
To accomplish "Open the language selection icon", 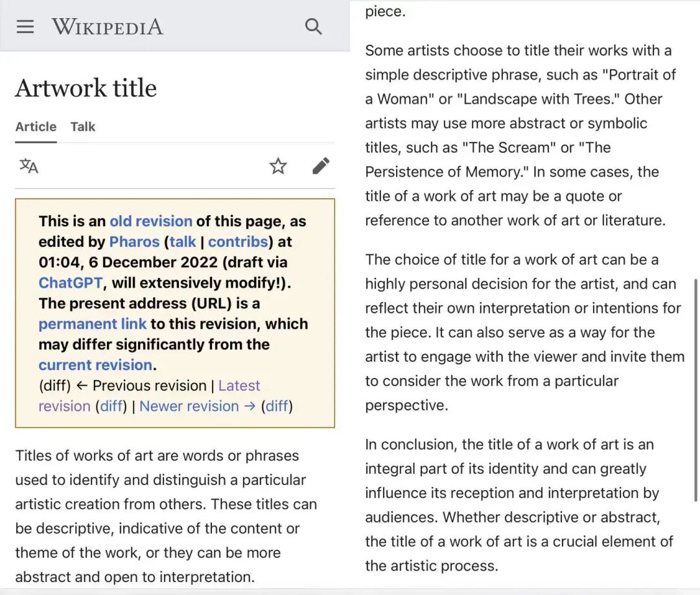I will pos(29,166).
